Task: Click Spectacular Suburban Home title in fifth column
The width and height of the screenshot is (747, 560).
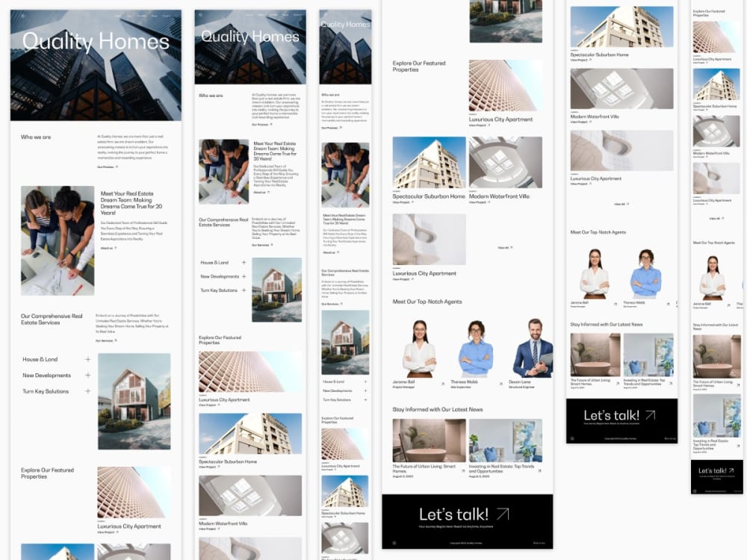Action: tap(599, 55)
